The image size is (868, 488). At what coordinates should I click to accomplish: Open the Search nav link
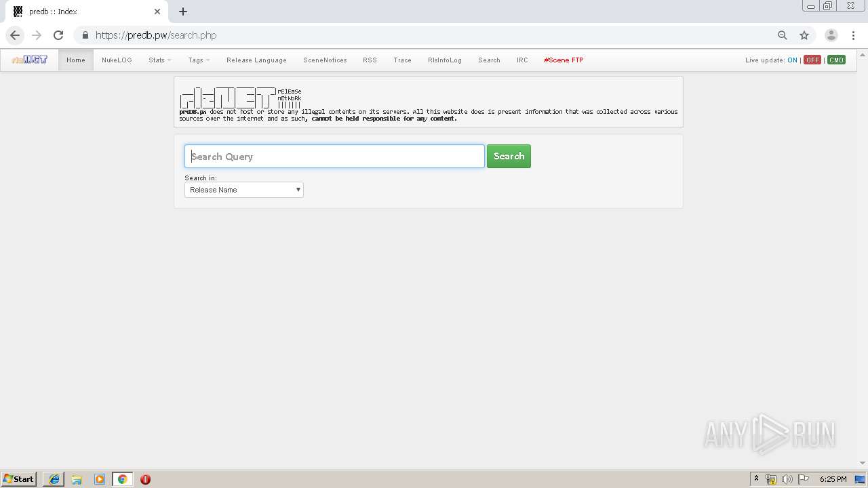coord(489,60)
